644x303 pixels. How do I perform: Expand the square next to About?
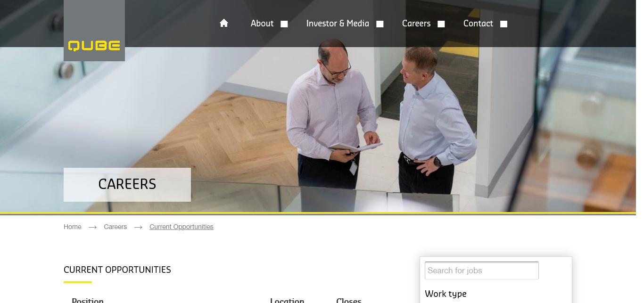284,24
